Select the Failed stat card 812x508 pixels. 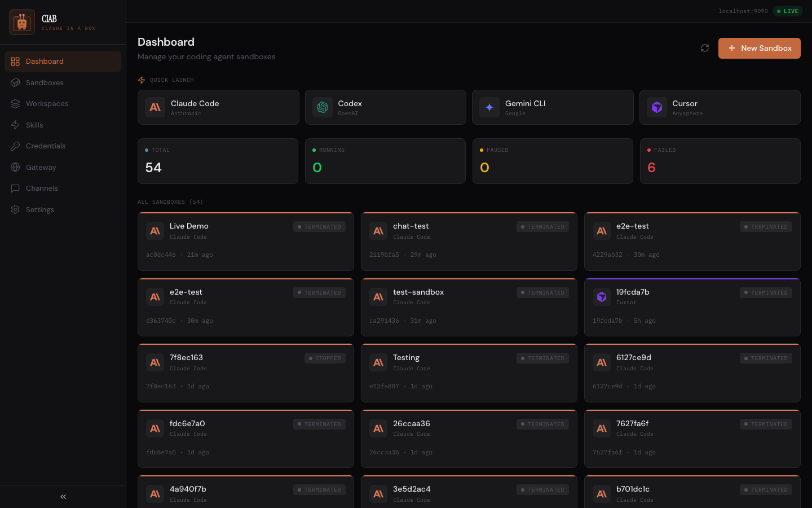pos(720,161)
